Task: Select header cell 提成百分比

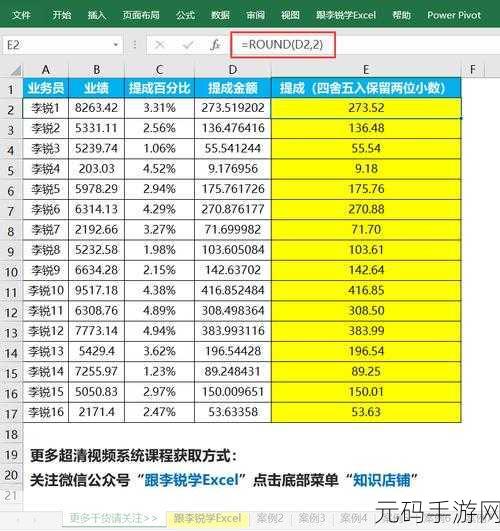Action: click(160, 88)
